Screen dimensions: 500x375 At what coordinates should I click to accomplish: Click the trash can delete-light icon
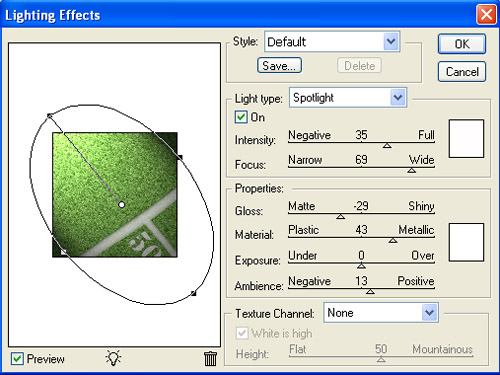210,358
